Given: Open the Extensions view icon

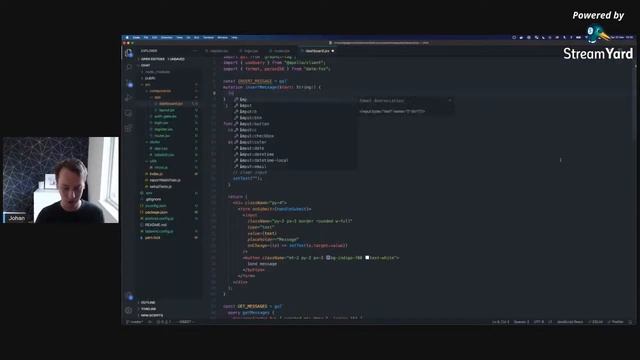Looking at the screenshot, I should coord(129,128).
